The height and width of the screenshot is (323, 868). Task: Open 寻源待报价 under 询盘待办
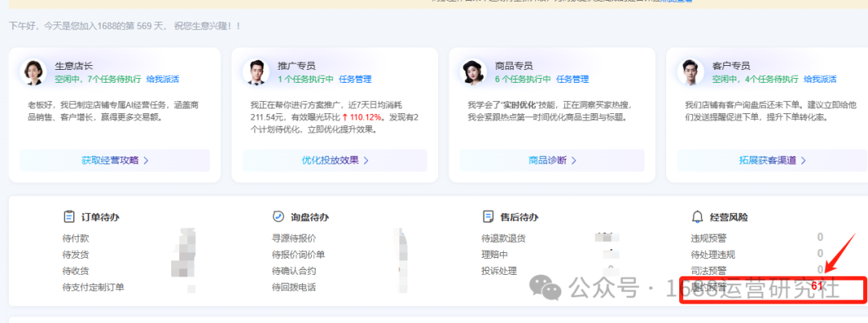click(x=294, y=239)
